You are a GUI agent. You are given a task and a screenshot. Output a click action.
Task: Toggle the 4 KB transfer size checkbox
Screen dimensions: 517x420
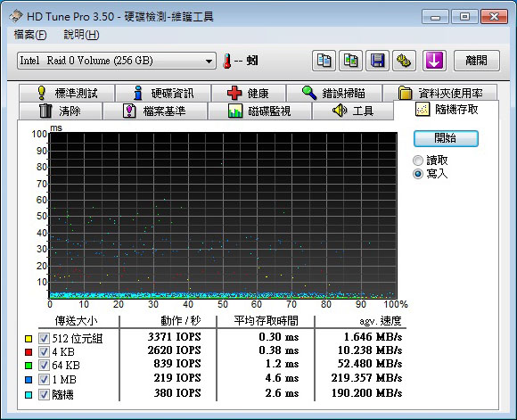point(44,351)
